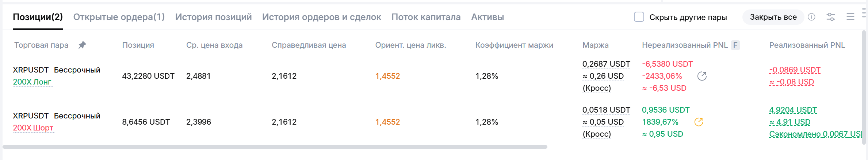Click the F badge beside Нереализованный PNL
Viewport: 868px width, 160px height.
pos(735,45)
